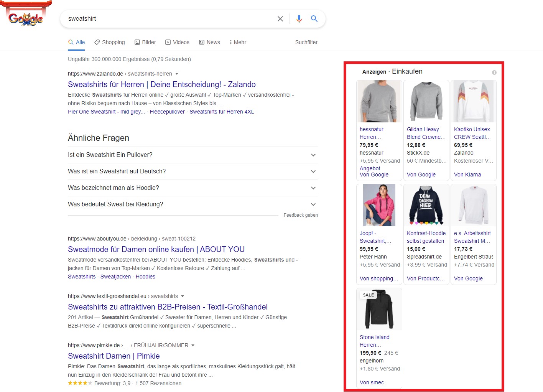Switch to the Shopping tab
The image size is (543, 392).
coord(110,42)
